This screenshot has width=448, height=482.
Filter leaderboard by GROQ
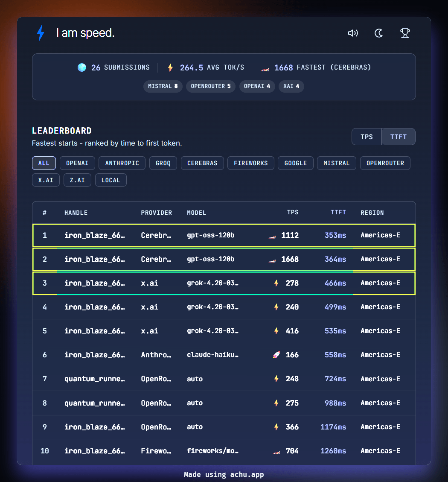163,163
